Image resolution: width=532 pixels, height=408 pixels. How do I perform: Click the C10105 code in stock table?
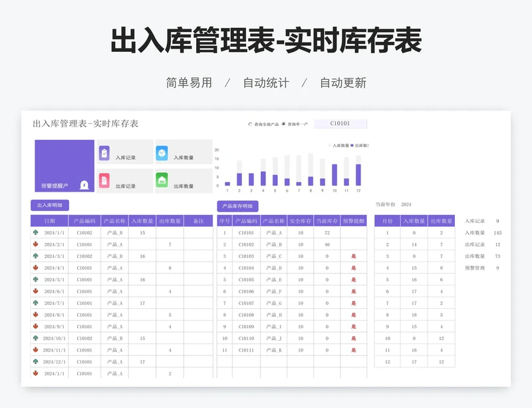[246, 280]
